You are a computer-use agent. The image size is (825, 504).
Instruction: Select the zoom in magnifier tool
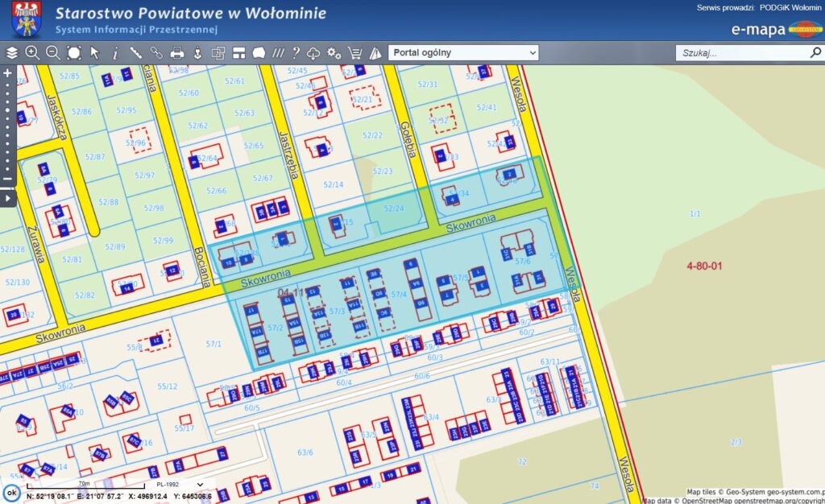pos(32,53)
